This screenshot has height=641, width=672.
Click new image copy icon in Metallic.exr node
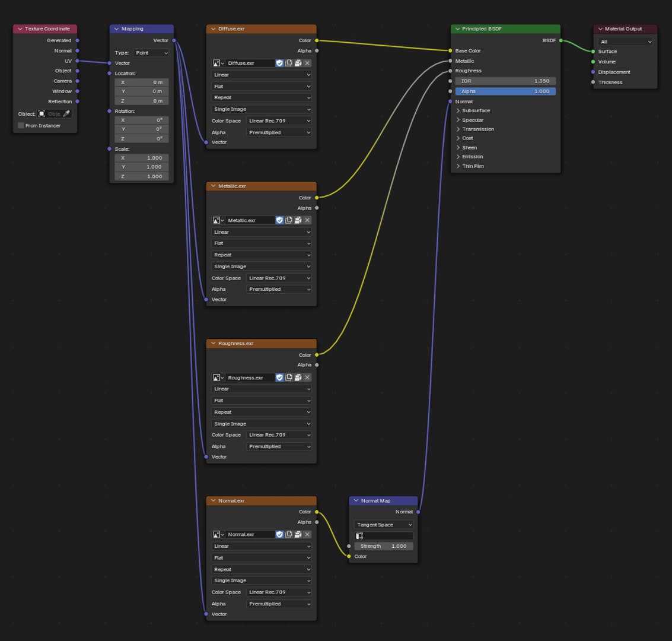[289, 220]
